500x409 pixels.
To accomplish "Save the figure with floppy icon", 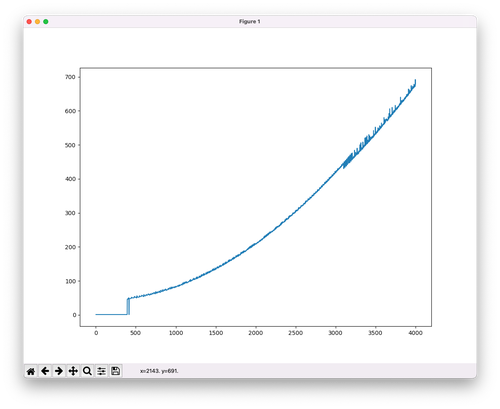I will (x=116, y=371).
